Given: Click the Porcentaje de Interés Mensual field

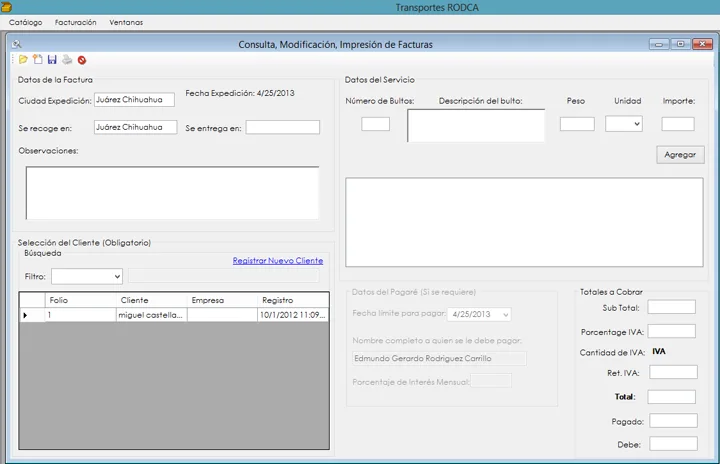Looking at the screenshot, I should click(491, 381).
